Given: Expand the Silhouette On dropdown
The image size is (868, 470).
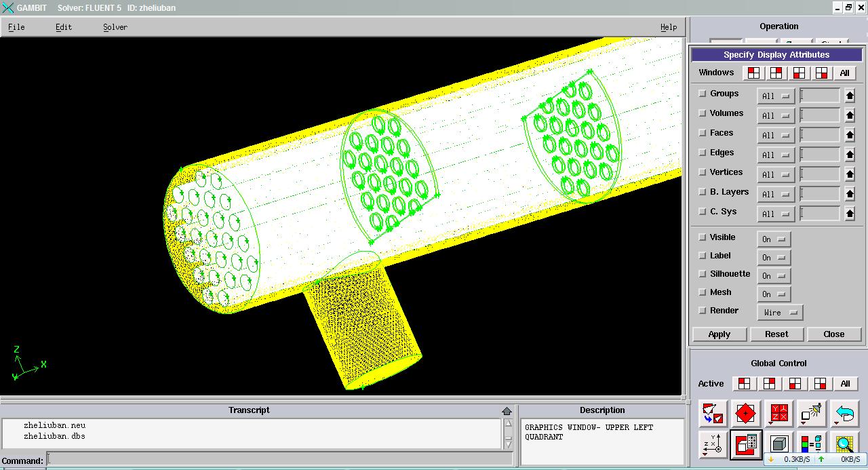Looking at the screenshot, I should click(774, 276).
